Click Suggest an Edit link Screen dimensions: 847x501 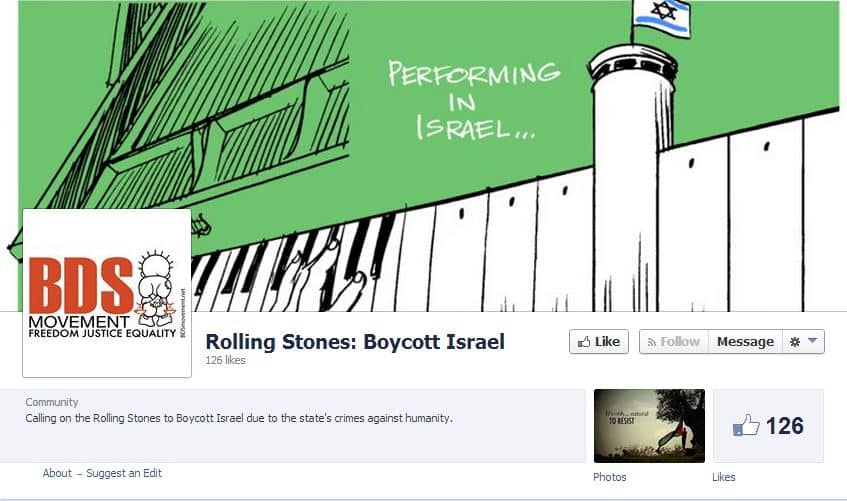[124, 473]
